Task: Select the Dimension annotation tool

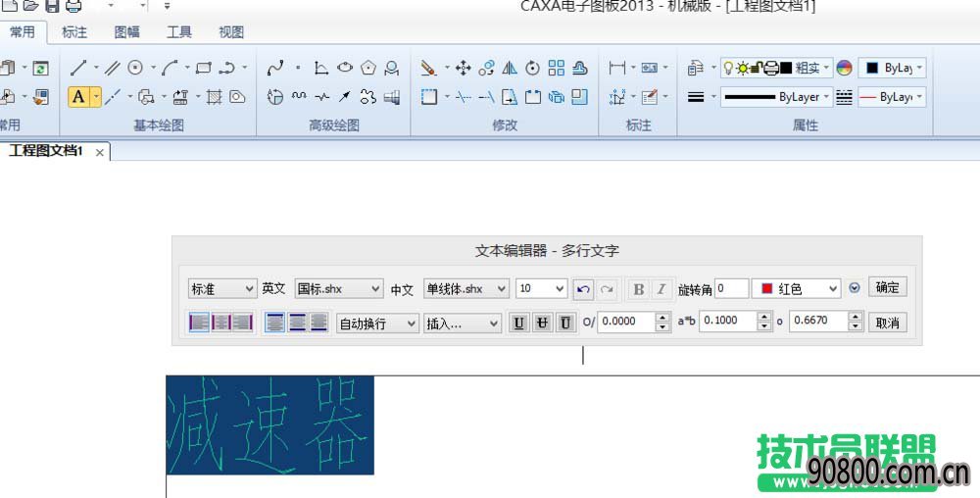Action: 616,68
